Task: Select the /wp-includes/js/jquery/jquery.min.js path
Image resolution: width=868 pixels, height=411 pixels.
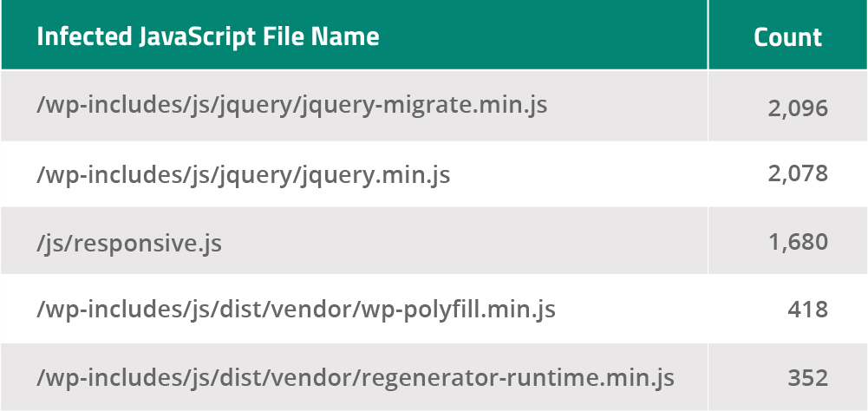Action: 243,174
